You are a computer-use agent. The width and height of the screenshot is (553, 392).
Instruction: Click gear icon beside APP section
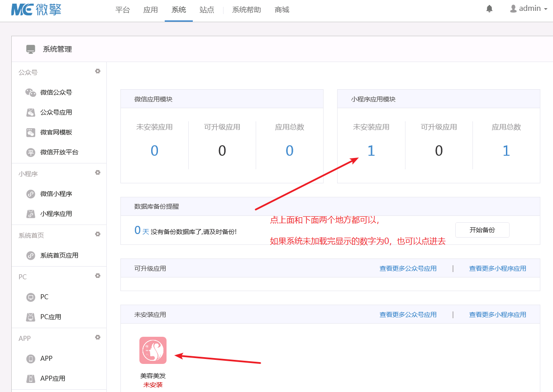97,337
